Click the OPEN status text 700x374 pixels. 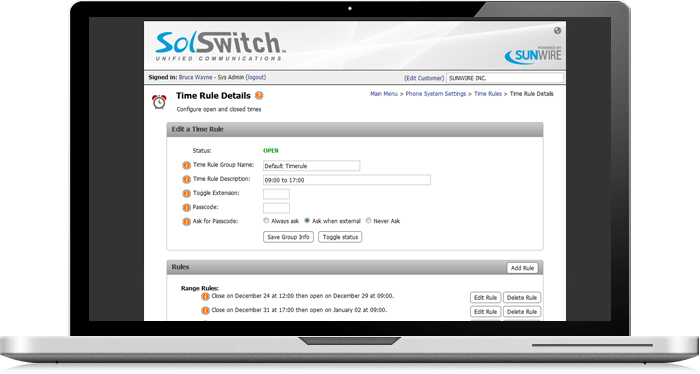(271, 151)
